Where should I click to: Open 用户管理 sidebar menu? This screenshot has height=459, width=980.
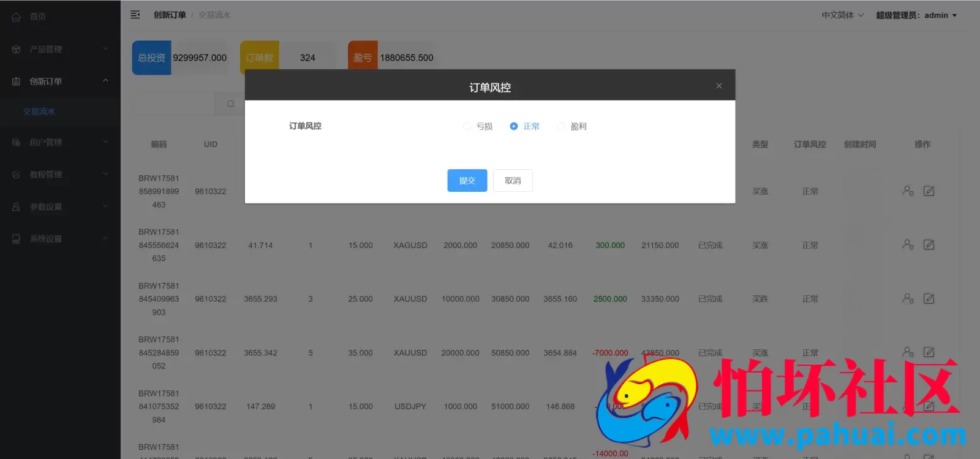pyautogui.click(x=60, y=142)
